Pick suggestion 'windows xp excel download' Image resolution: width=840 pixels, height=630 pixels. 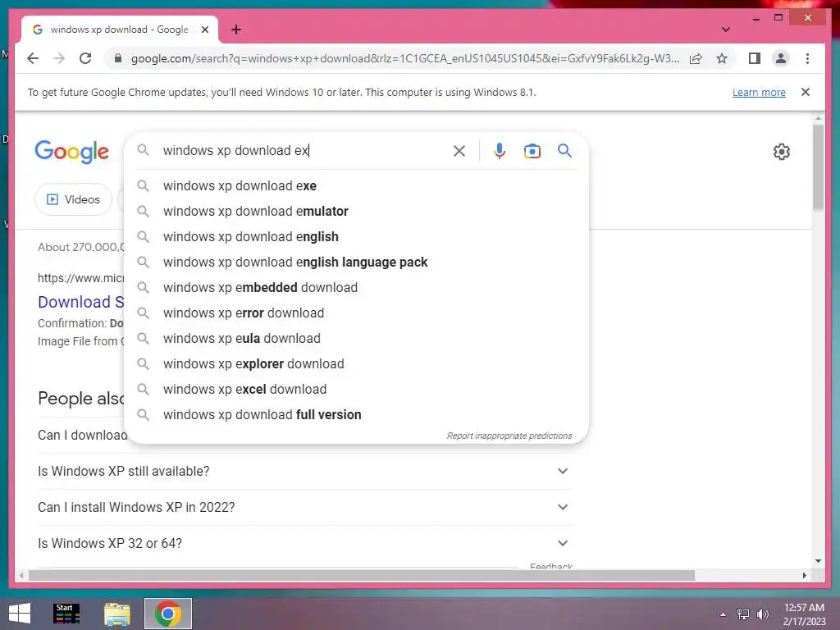coord(356,390)
